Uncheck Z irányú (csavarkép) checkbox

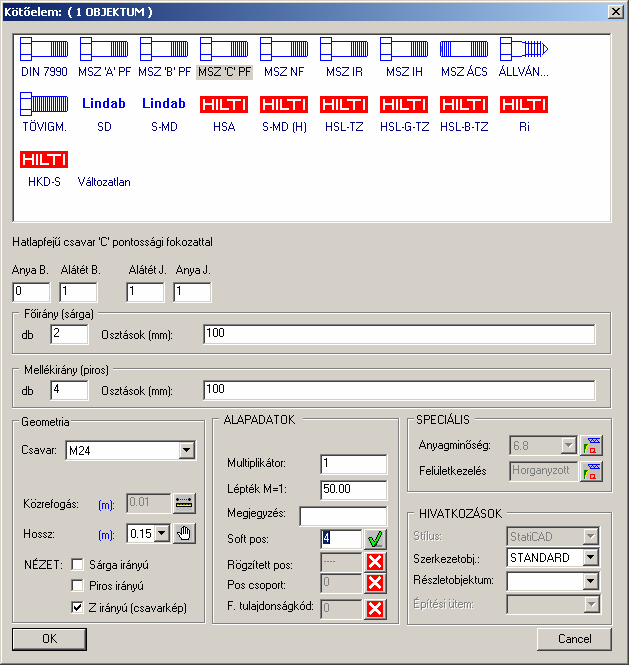pos(77,607)
